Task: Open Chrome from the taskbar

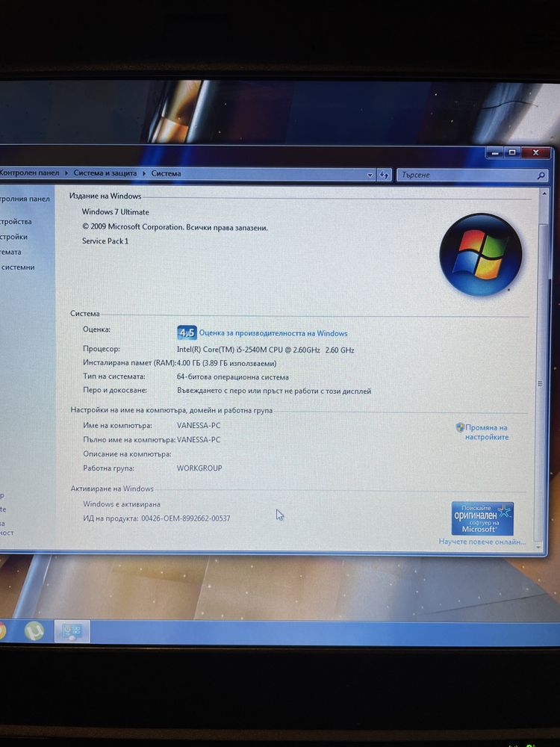Action: tap(2, 630)
